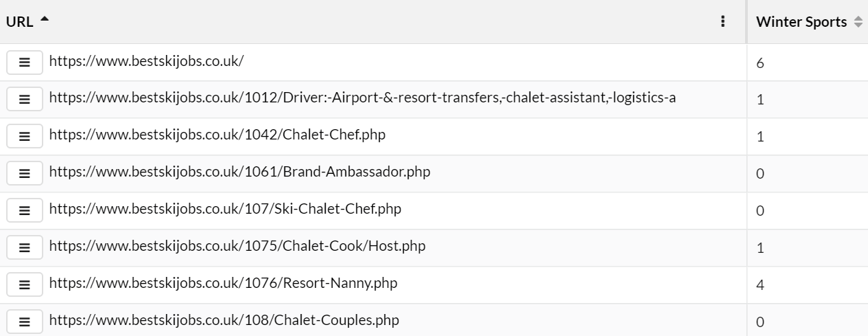Open row menu for Chalet-Cook/Host.php URL

25,247
